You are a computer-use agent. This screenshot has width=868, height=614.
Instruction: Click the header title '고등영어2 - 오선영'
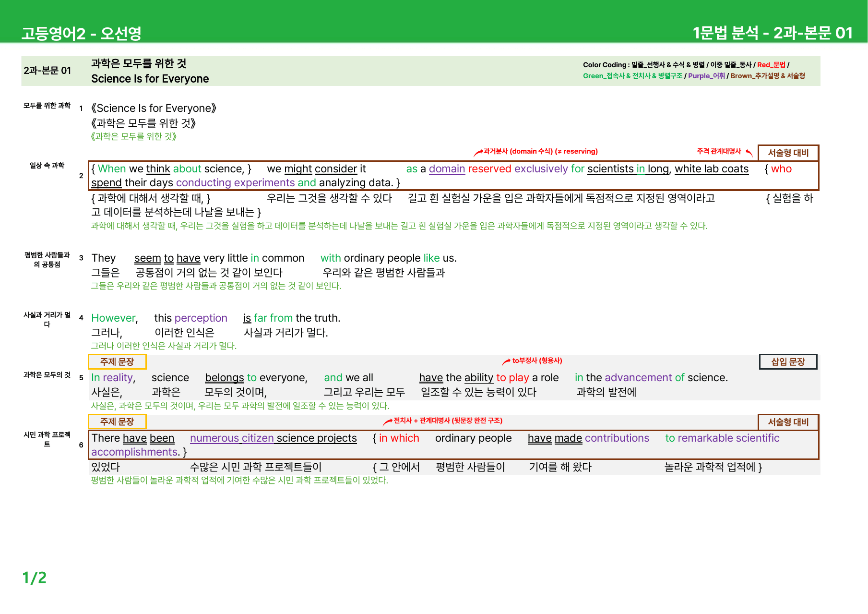point(81,33)
